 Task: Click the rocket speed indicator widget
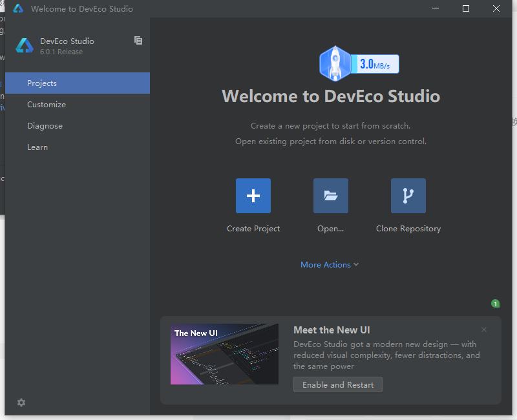[x=359, y=63]
